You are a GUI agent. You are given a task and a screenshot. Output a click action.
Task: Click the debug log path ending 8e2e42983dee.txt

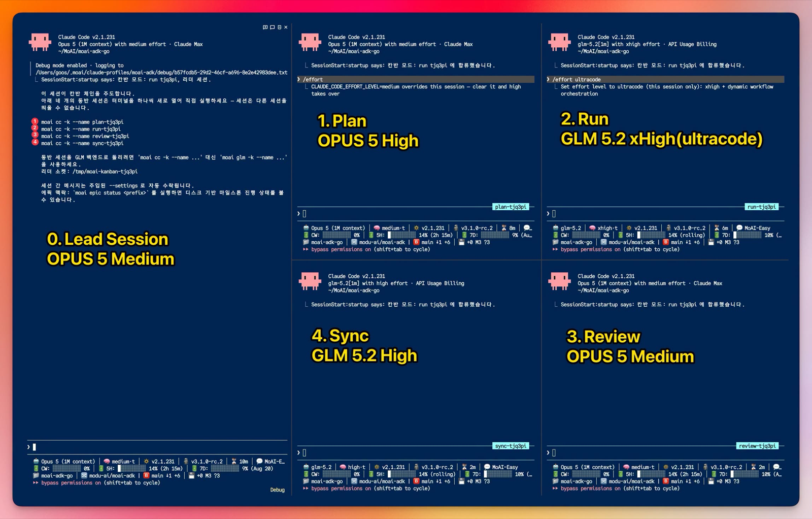pyautogui.click(x=161, y=73)
